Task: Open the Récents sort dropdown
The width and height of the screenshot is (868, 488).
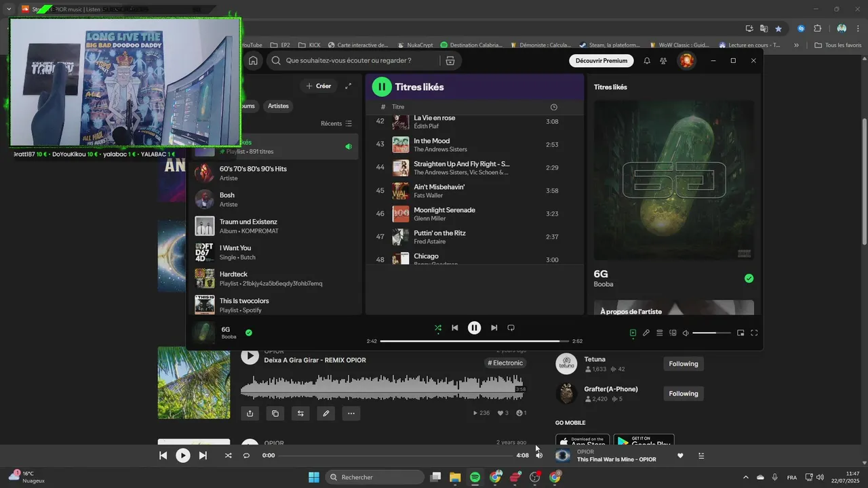Action: pyautogui.click(x=336, y=123)
